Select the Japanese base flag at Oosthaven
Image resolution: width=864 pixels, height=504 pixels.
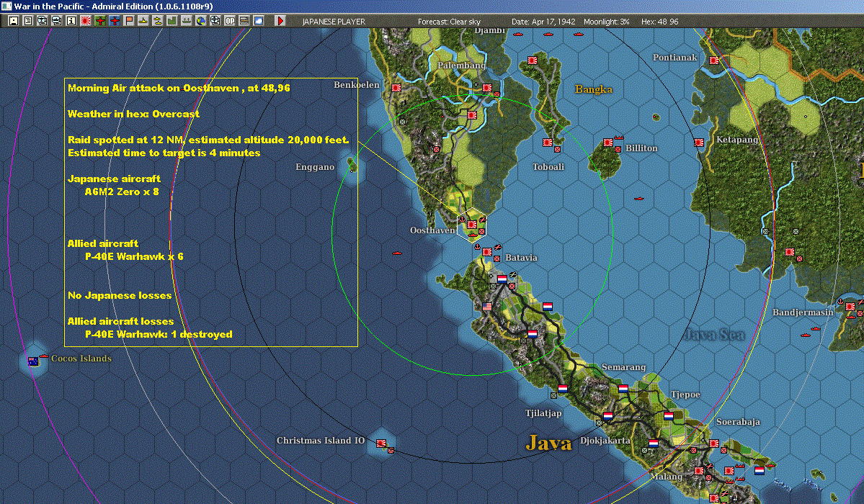click(x=472, y=224)
